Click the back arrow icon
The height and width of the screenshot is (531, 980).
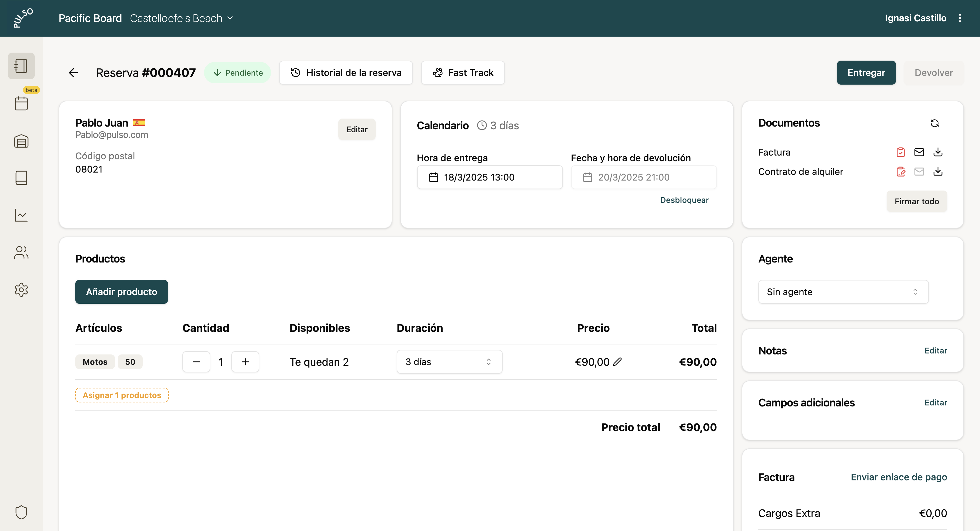click(x=73, y=73)
